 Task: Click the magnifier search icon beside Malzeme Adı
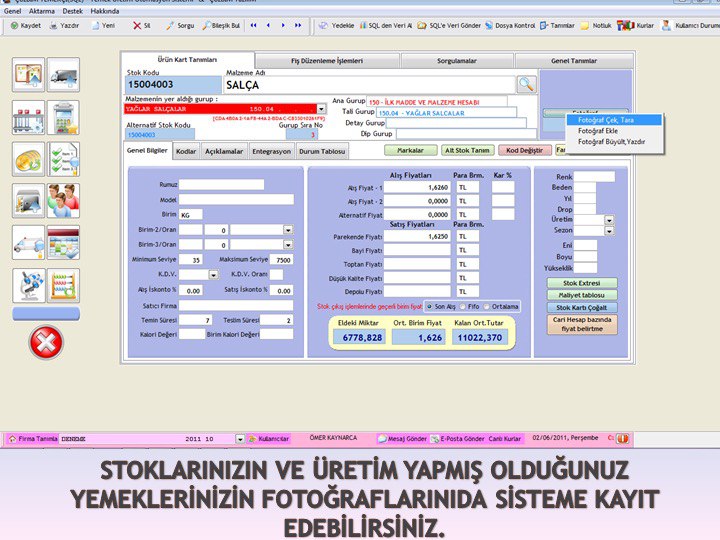(x=526, y=85)
